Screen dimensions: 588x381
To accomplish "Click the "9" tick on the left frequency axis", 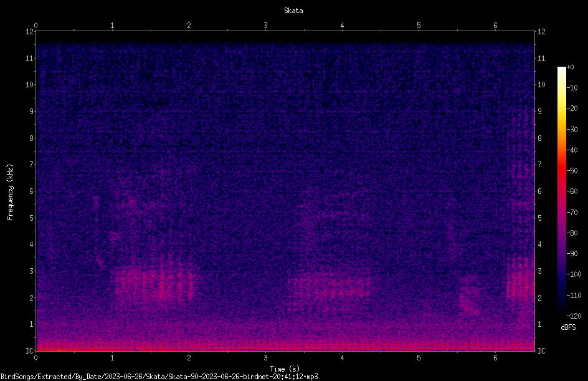I will [x=32, y=112].
